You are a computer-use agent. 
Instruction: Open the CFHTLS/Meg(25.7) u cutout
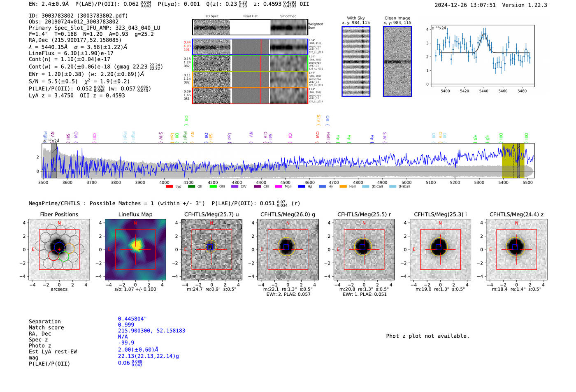click(x=211, y=250)
